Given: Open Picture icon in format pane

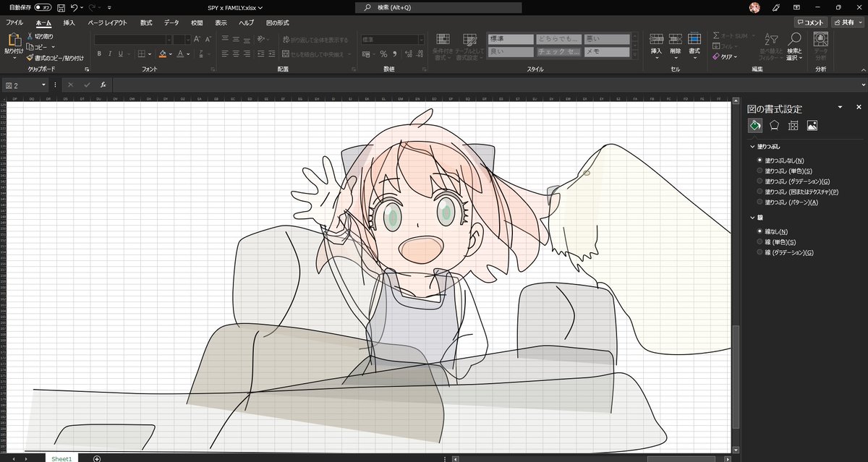Looking at the screenshot, I should click(x=812, y=125).
